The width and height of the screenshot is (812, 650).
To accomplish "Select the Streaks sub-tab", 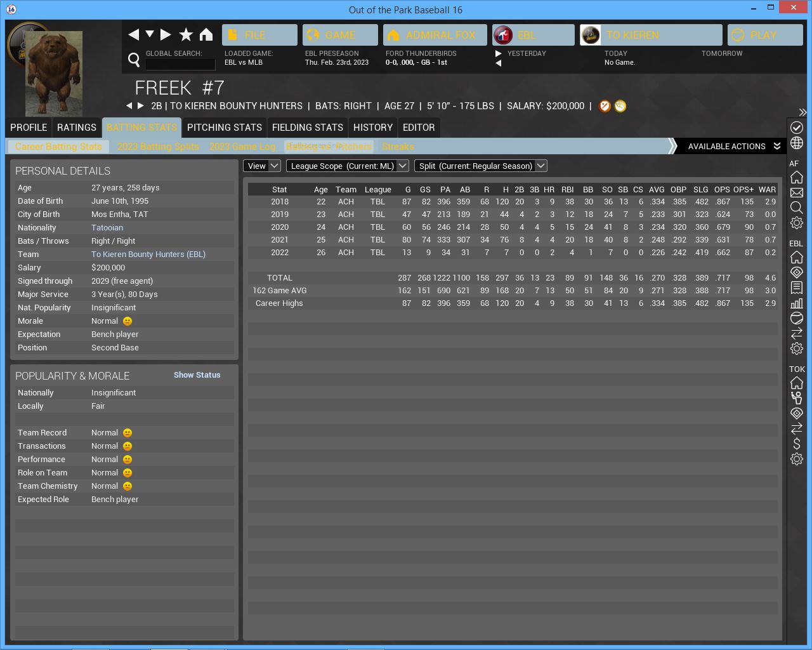I will (398, 147).
